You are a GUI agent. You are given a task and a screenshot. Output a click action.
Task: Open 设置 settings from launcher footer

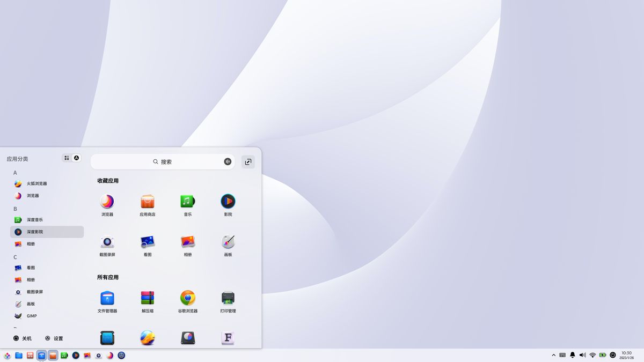pos(54,338)
